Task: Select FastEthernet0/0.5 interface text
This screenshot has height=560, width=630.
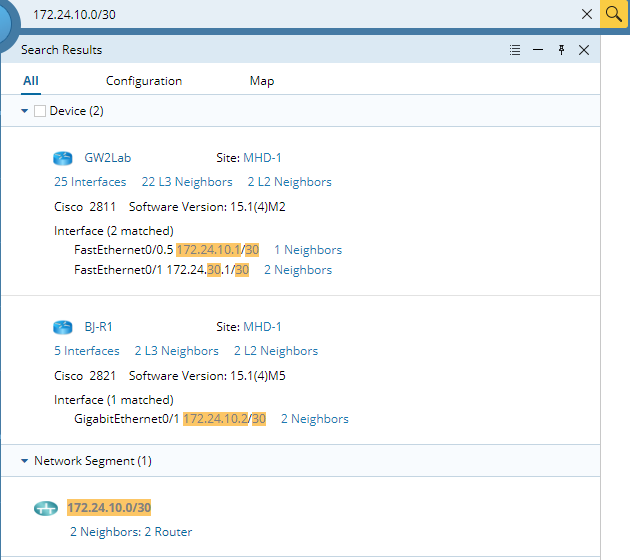Action: [123, 250]
